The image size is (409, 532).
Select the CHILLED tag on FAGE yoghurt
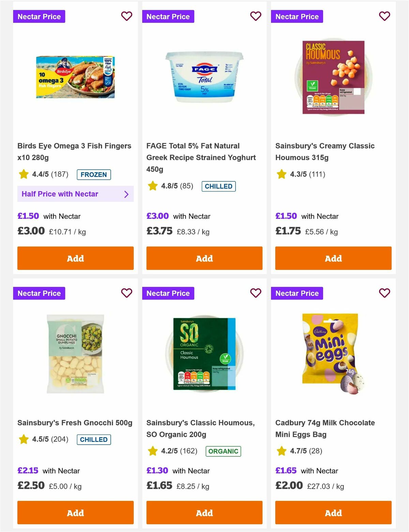pos(218,186)
